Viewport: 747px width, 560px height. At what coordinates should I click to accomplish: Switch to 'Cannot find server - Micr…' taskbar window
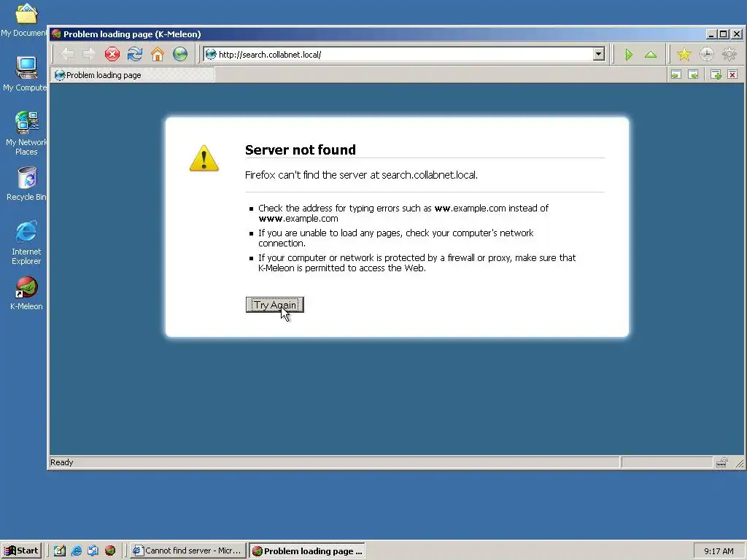coord(188,551)
